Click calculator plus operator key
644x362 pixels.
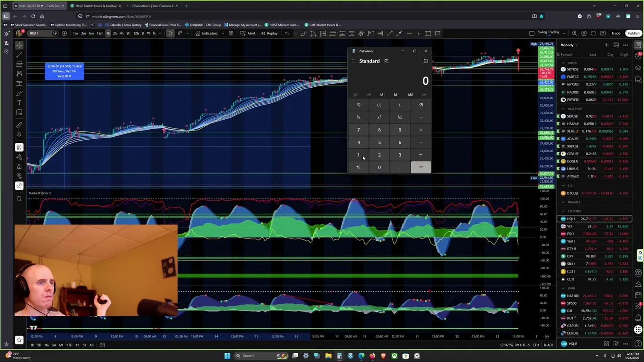(421, 155)
